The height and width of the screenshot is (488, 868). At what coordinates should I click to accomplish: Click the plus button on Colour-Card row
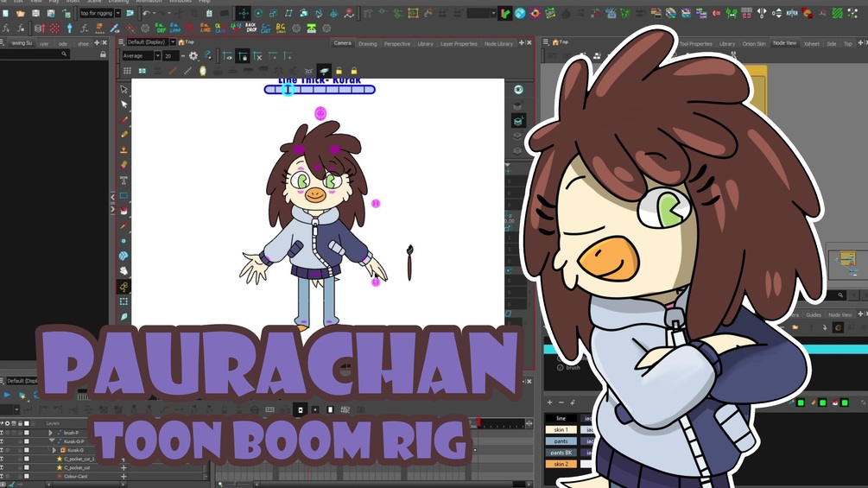coord(124,476)
